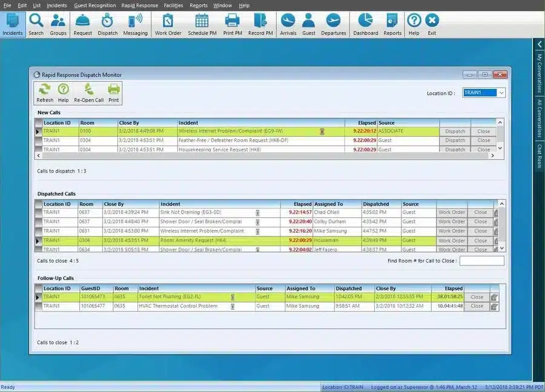Close the Feather-Free room request call
545x392 pixels.
point(483,140)
